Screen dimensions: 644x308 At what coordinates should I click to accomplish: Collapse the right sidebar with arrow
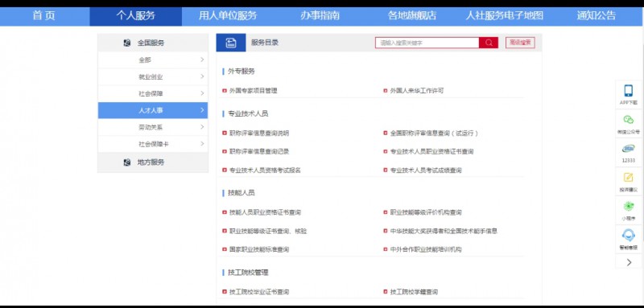click(x=629, y=262)
